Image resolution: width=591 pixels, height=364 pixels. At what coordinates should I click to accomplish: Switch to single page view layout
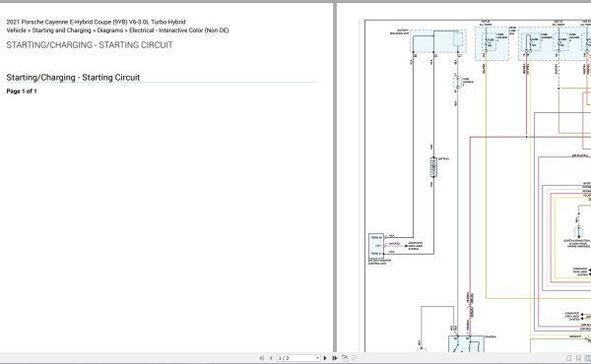[569, 358]
